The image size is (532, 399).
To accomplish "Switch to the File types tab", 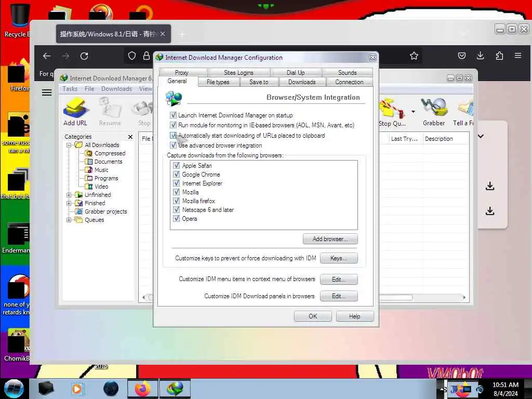I will coord(218,82).
